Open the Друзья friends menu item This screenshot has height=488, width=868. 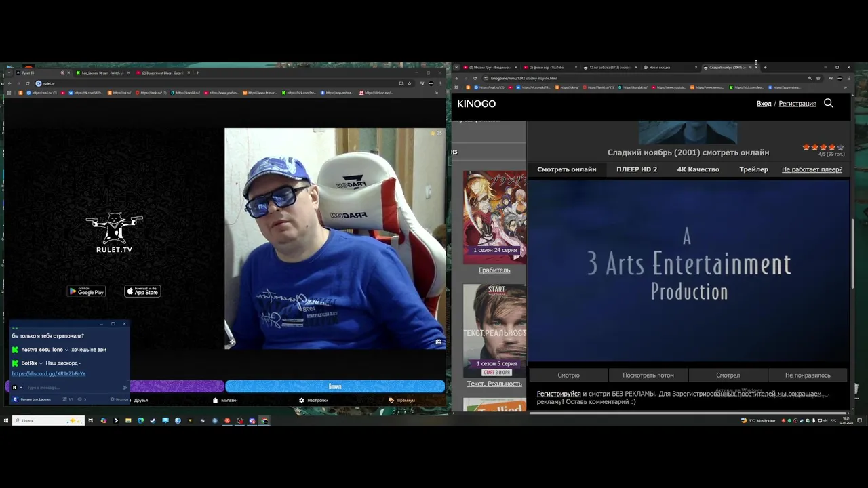click(x=140, y=401)
